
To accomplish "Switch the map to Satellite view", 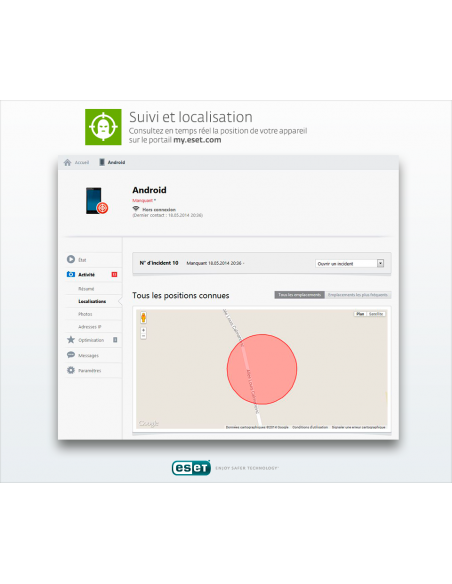I will click(x=376, y=314).
